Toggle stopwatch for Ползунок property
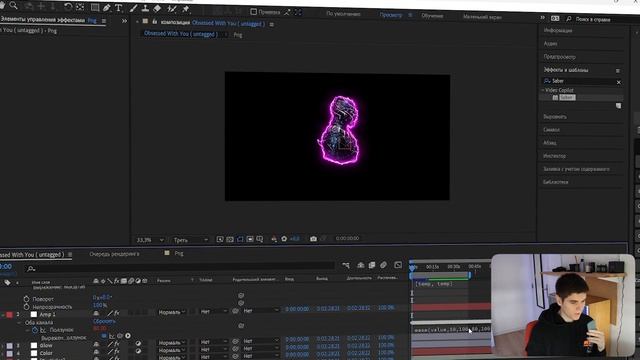 click(35, 330)
